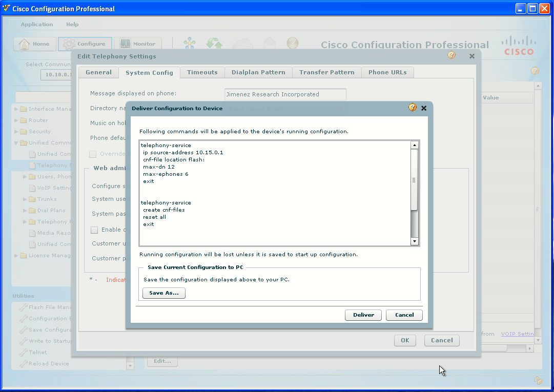This screenshot has width=554, height=392.
Task: Click OK in Edit Telephony Settings
Action: [x=405, y=340]
